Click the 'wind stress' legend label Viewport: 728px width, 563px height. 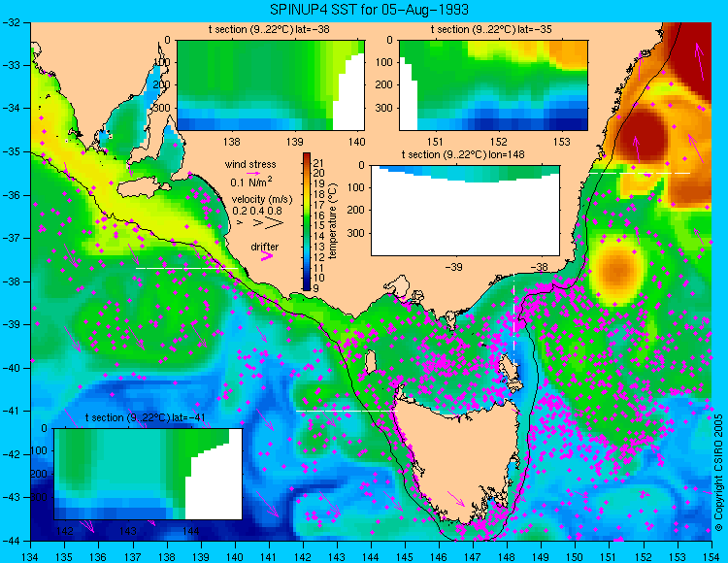pos(250,164)
